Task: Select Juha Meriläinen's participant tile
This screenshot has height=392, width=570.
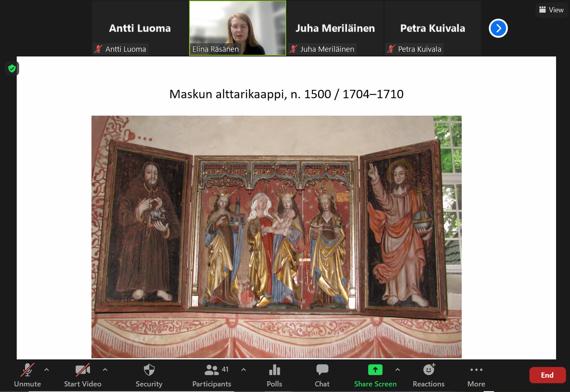Action: click(x=335, y=28)
